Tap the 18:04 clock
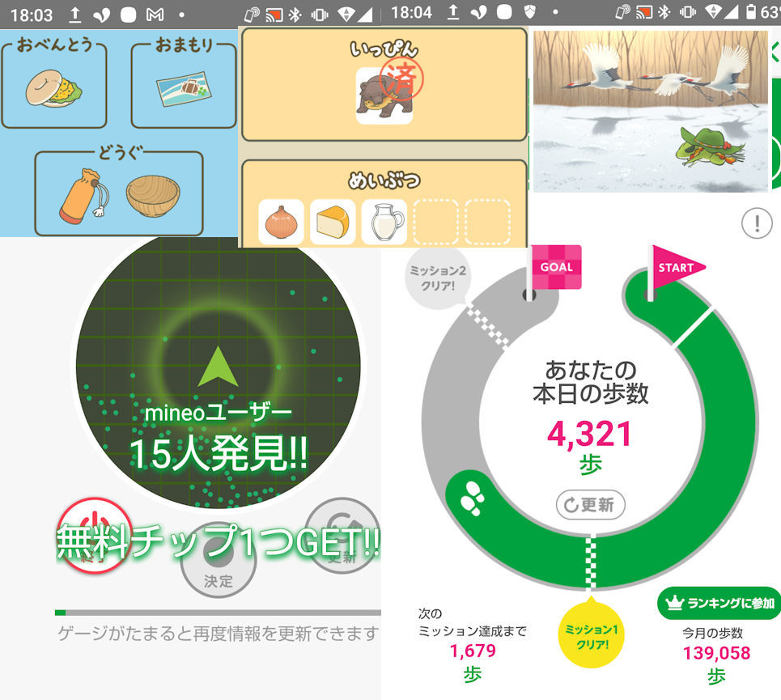The height and width of the screenshot is (700, 781). tap(411, 12)
